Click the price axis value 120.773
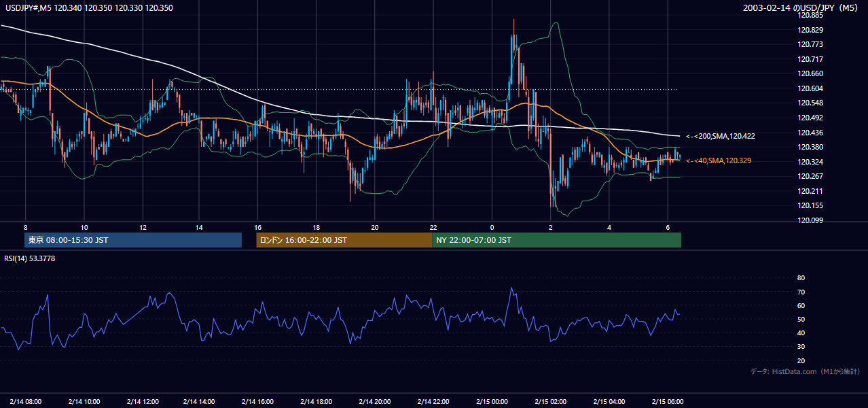The width and height of the screenshot is (868, 408). pos(811,45)
